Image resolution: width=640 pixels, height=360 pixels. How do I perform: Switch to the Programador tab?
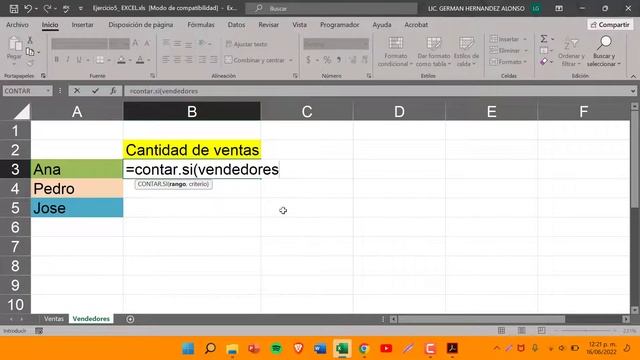(340, 25)
